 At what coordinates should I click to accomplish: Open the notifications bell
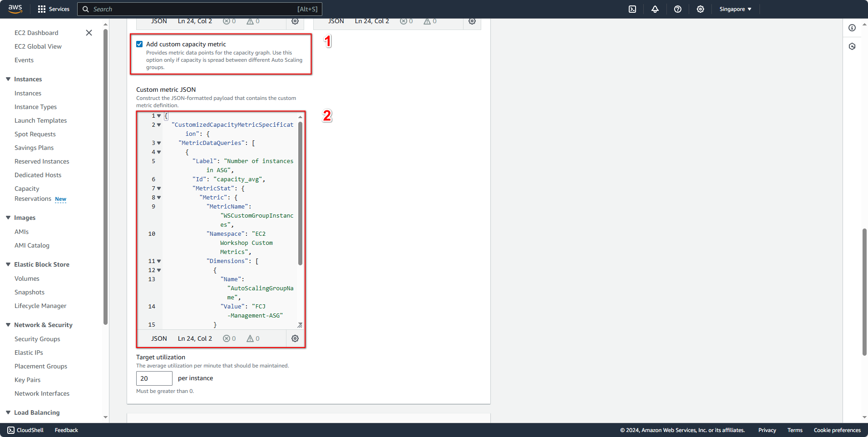point(655,9)
